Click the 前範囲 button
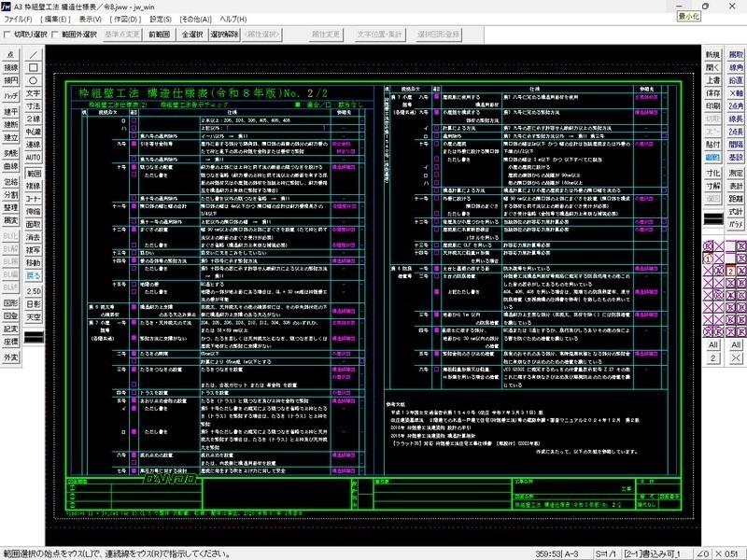The height and width of the screenshot is (560, 747). [159, 35]
